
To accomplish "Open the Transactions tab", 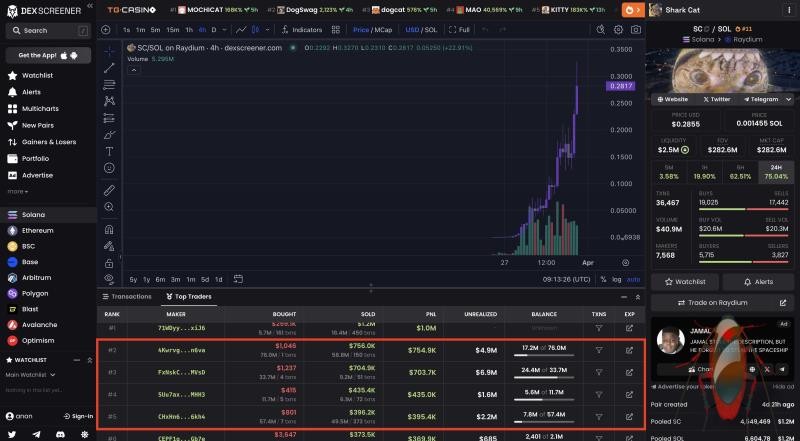I will point(127,297).
